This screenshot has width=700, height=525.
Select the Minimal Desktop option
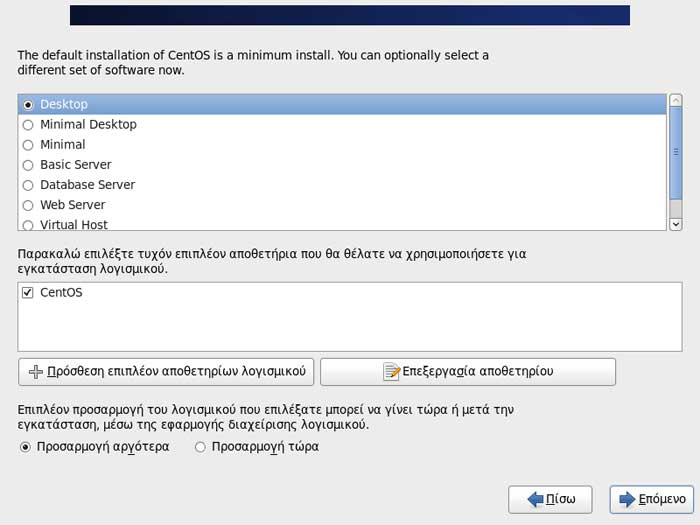(28, 125)
